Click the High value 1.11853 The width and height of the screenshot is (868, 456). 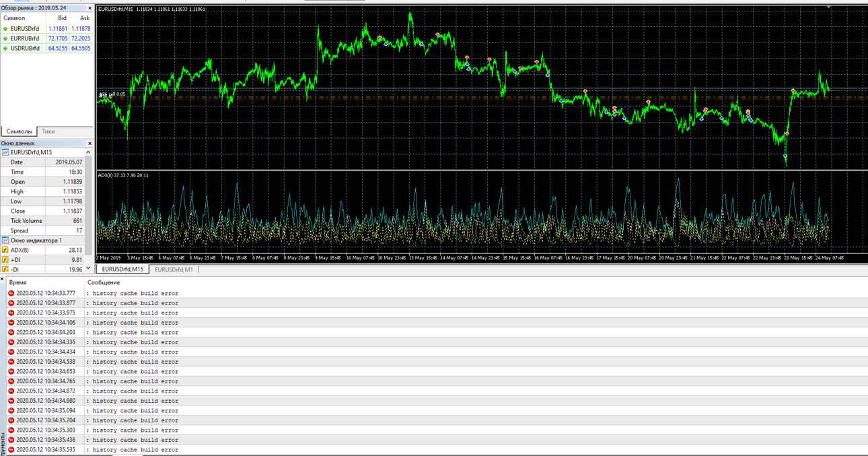(73, 191)
